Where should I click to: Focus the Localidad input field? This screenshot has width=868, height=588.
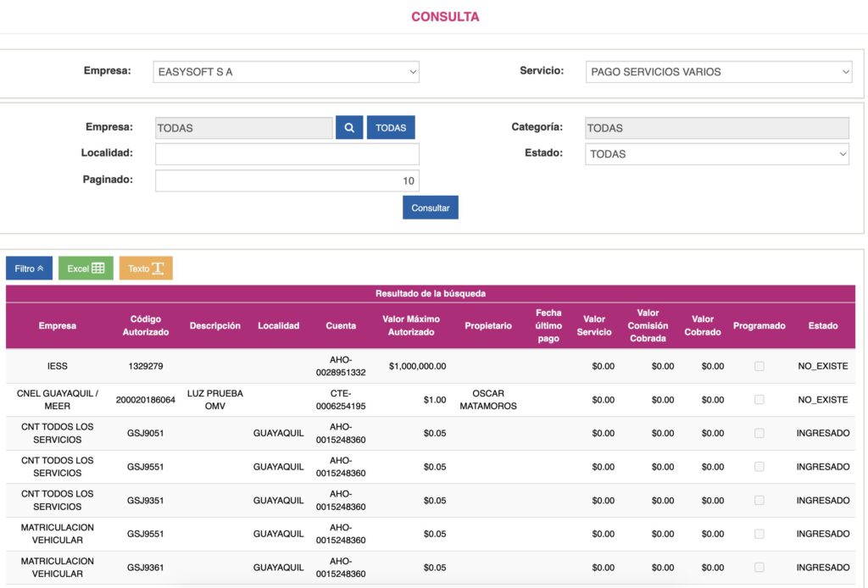[287, 154]
